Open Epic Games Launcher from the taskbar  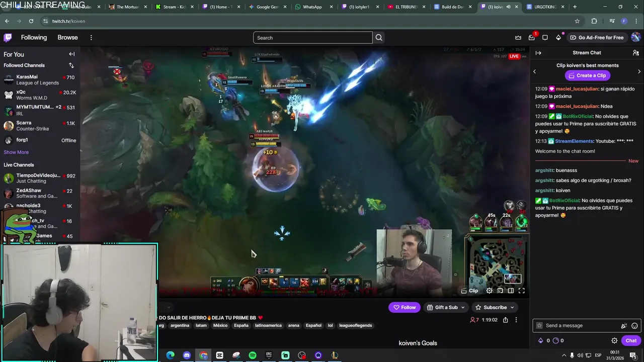point(269,355)
